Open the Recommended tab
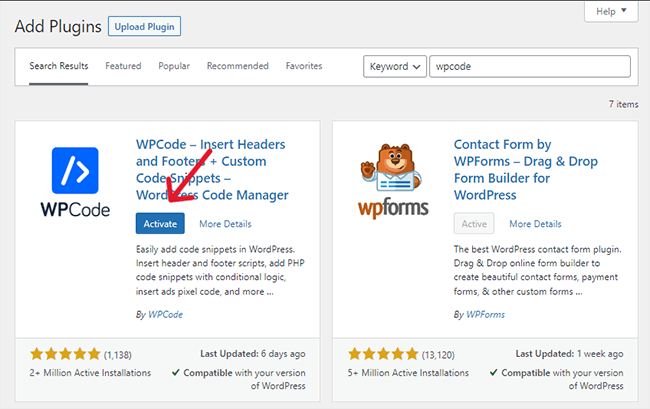This screenshot has height=409, width=650. coord(238,66)
